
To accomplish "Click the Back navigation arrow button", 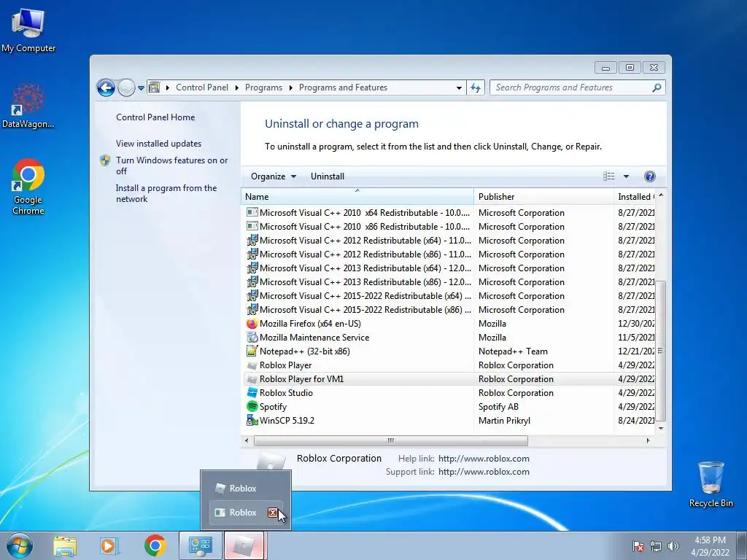I will coord(106,87).
